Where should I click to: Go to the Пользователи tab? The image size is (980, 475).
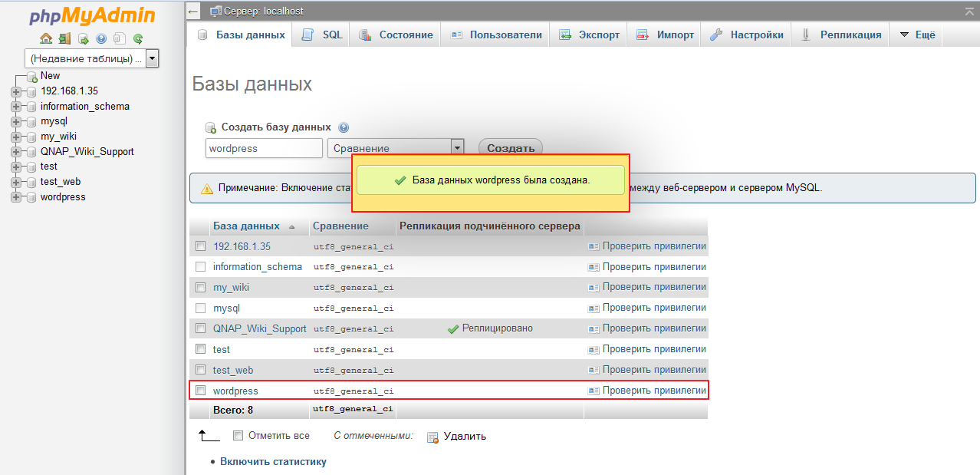[x=495, y=35]
